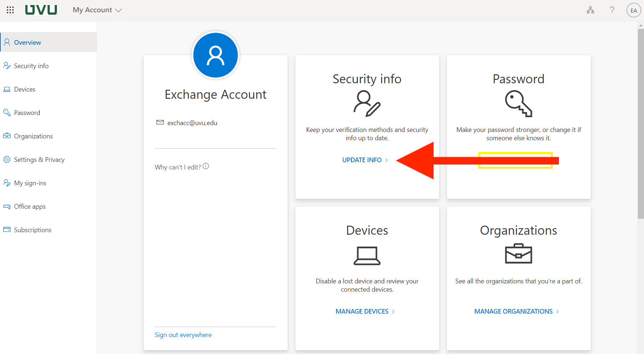Click the UVU logo
The height and width of the screenshot is (354, 644).
[41, 10]
